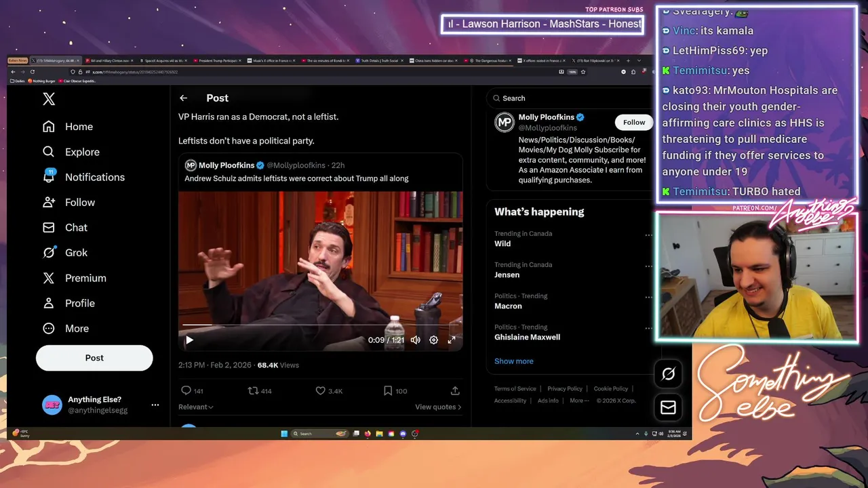Image resolution: width=868 pixels, height=488 pixels.
Task: Switch to The Dangerous Feature tab
Action: 488,60
